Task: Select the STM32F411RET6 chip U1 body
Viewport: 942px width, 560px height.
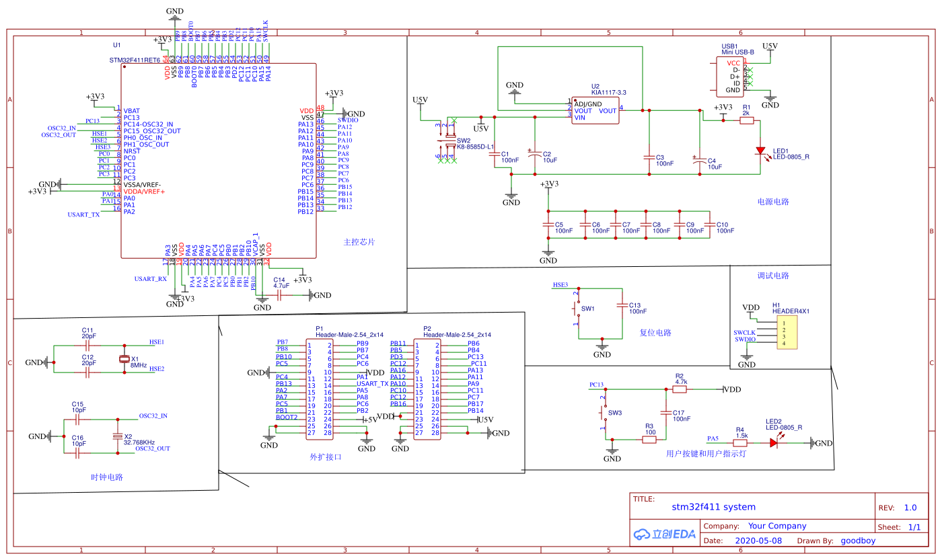Action: (219, 161)
